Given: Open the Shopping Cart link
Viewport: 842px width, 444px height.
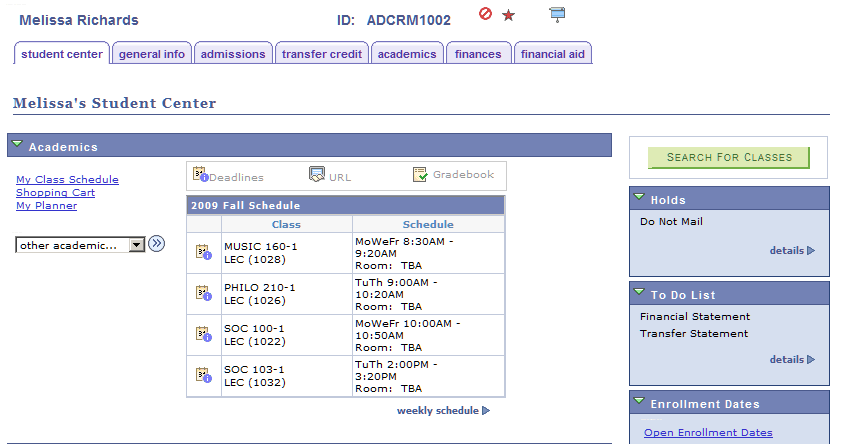Looking at the screenshot, I should pyautogui.click(x=55, y=192).
